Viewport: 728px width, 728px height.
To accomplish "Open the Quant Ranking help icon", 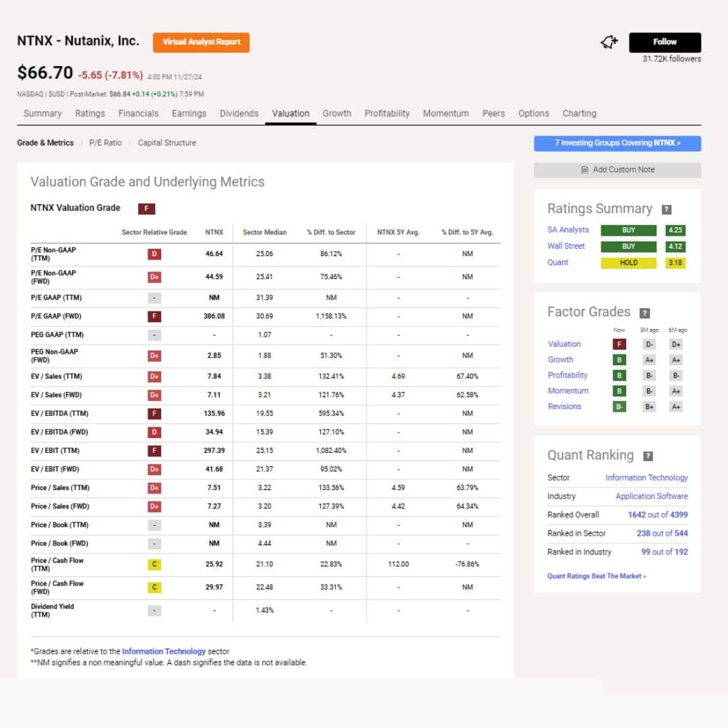I will (648, 456).
